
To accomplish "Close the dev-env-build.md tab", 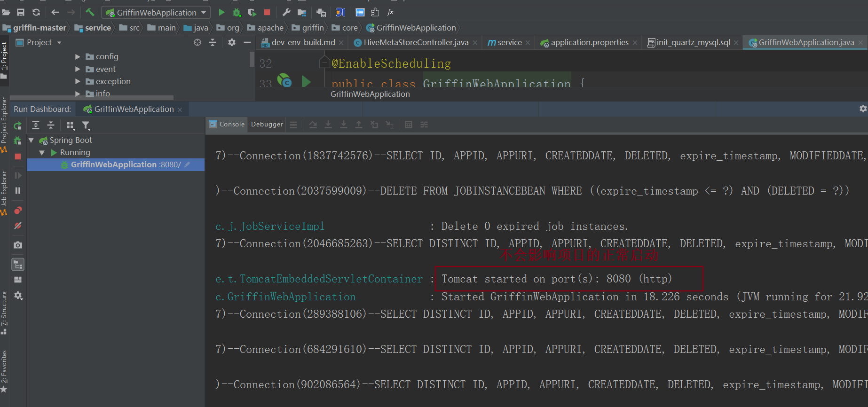I will 341,43.
